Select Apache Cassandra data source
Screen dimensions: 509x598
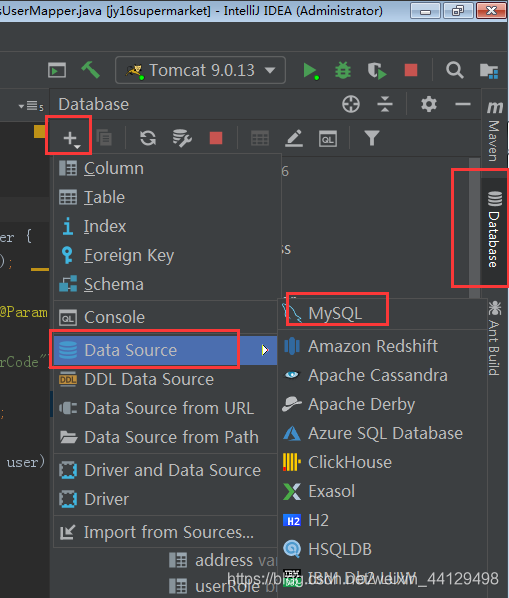pos(382,375)
